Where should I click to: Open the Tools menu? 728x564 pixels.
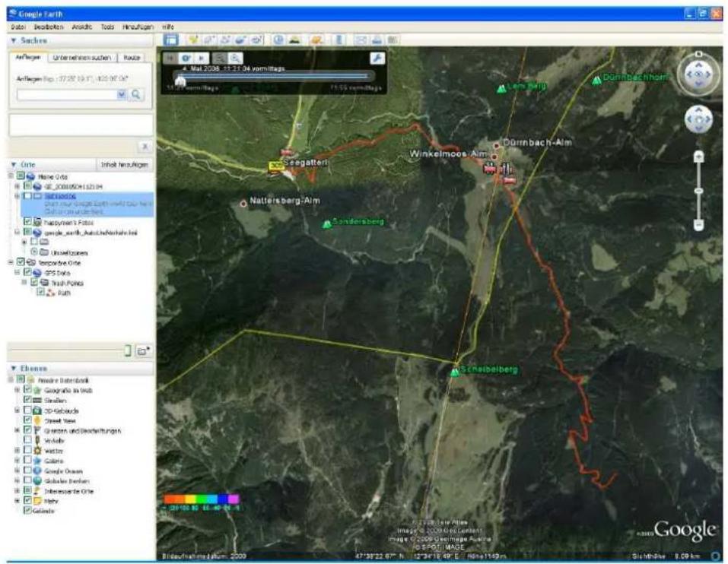pyautogui.click(x=107, y=27)
